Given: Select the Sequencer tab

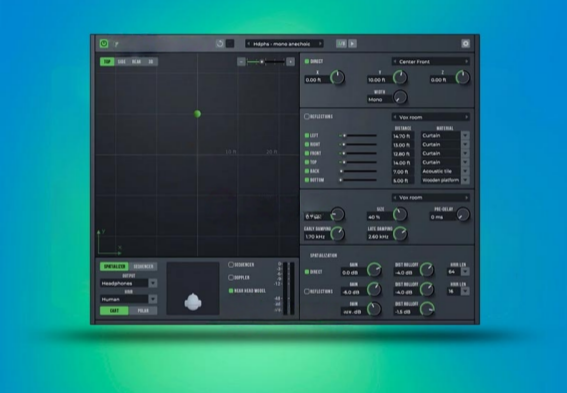Looking at the screenshot, I should coord(143,266).
